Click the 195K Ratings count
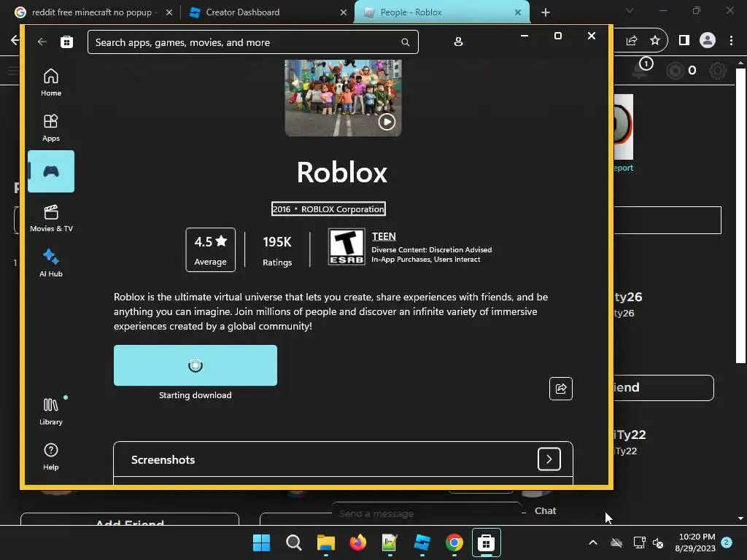Image resolution: width=747 pixels, height=560 pixels. (277, 250)
